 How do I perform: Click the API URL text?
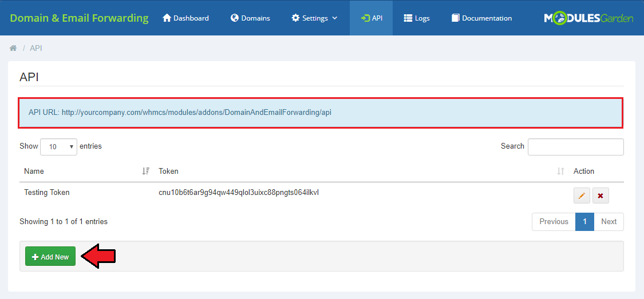[x=180, y=113]
